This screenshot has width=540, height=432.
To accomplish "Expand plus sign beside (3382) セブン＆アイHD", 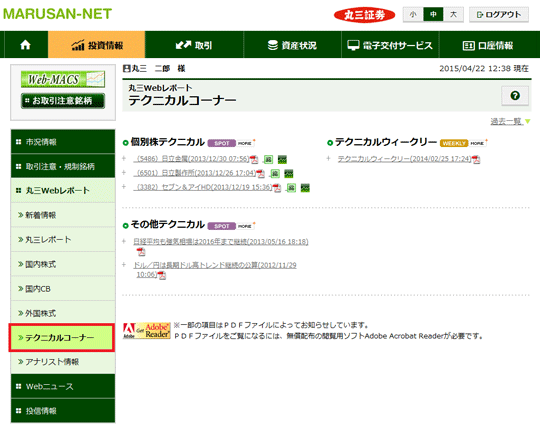I will click(x=124, y=187).
